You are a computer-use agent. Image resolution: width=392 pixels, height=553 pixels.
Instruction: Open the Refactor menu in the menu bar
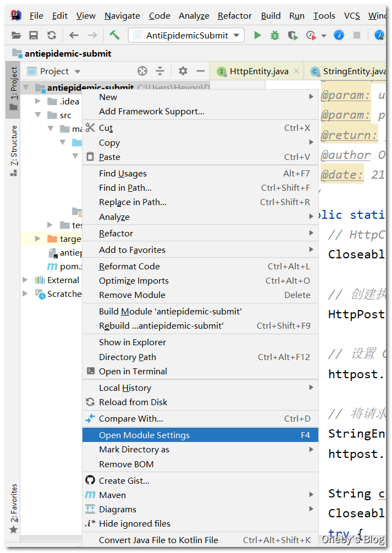[234, 15]
